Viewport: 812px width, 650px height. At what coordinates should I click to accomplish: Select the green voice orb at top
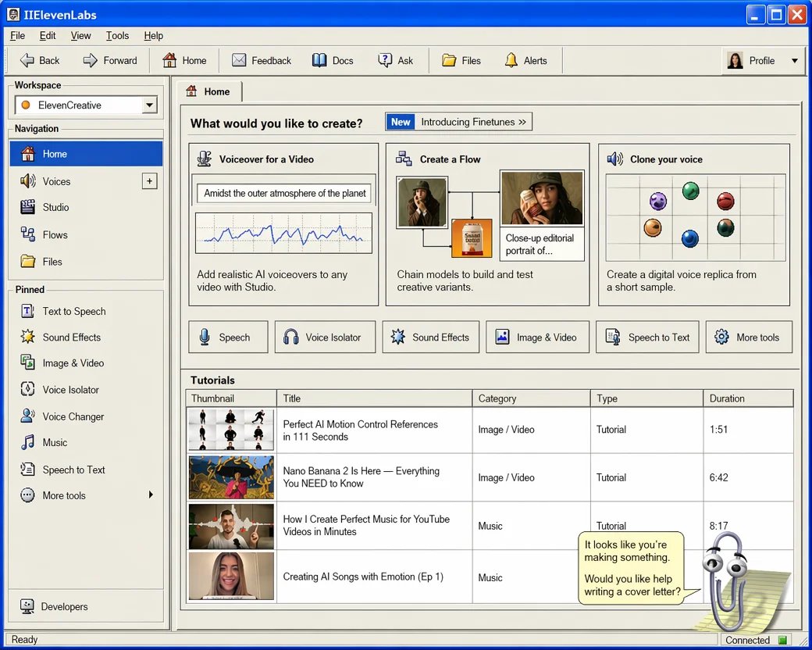691,191
